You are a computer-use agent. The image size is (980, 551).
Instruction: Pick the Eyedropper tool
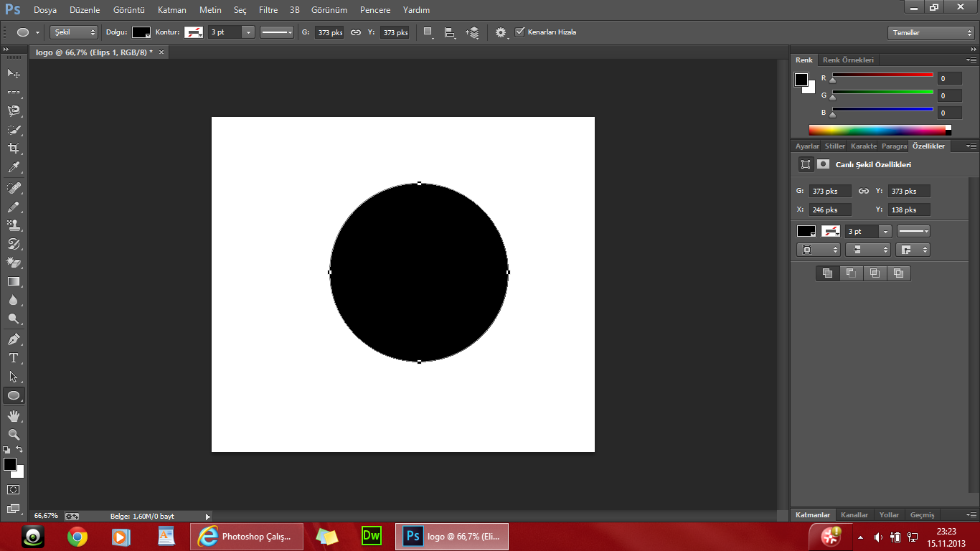pos(14,168)
